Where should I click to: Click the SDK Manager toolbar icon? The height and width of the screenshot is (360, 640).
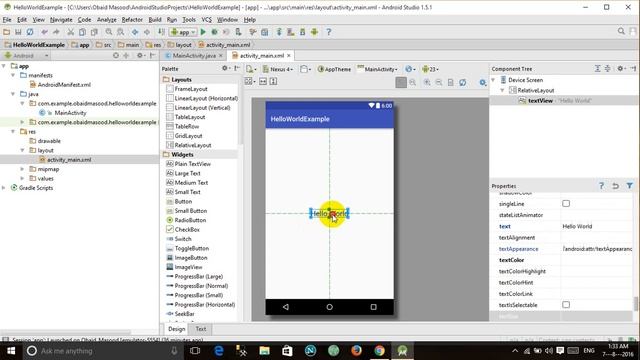click(302, 32)
